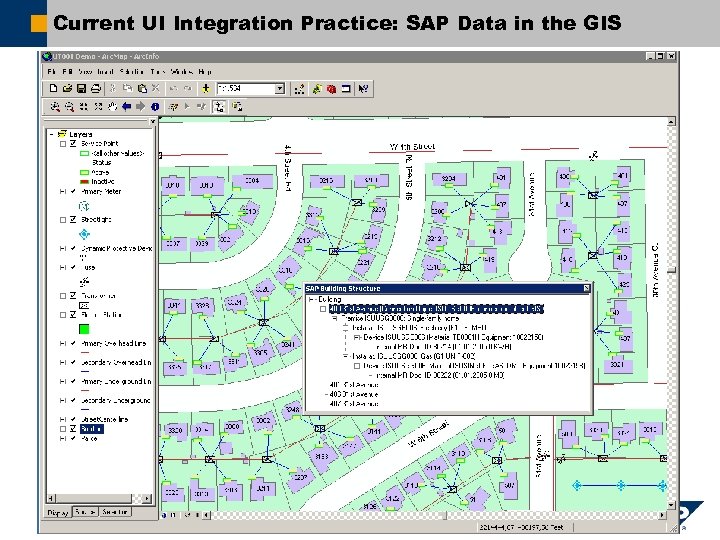Viewport: 720px width, 540px height.
Task: Go forward to next extent arrow
Action: click(141, 107)
